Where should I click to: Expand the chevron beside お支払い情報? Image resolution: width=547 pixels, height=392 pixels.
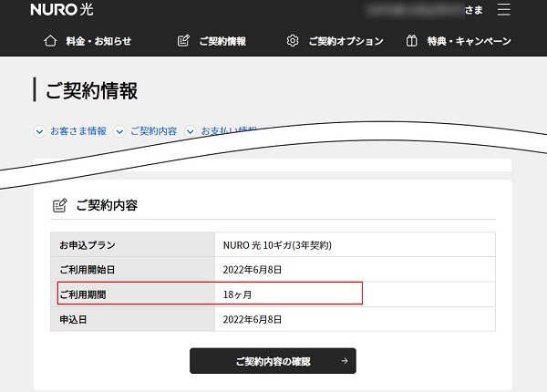[x=191, y=131]
